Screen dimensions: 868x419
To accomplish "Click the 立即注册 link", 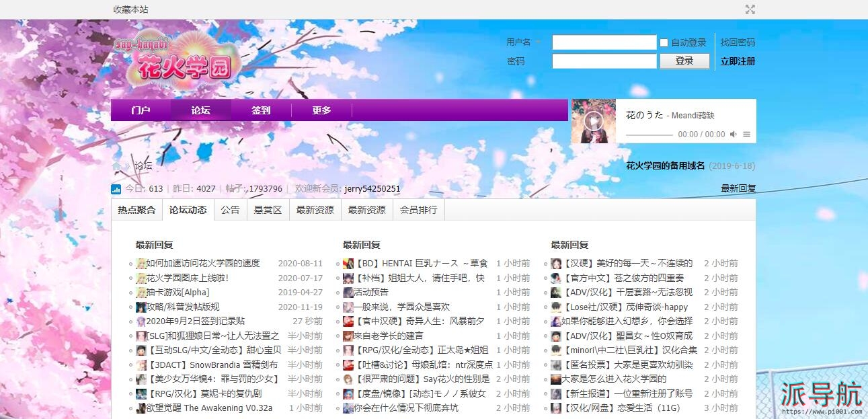I will click(x=738, y=61).
